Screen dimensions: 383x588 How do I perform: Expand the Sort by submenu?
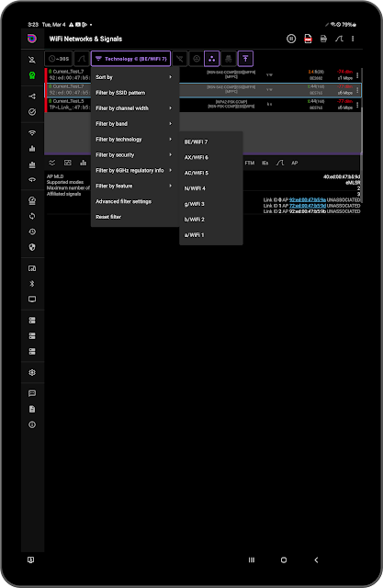[134, 77]
